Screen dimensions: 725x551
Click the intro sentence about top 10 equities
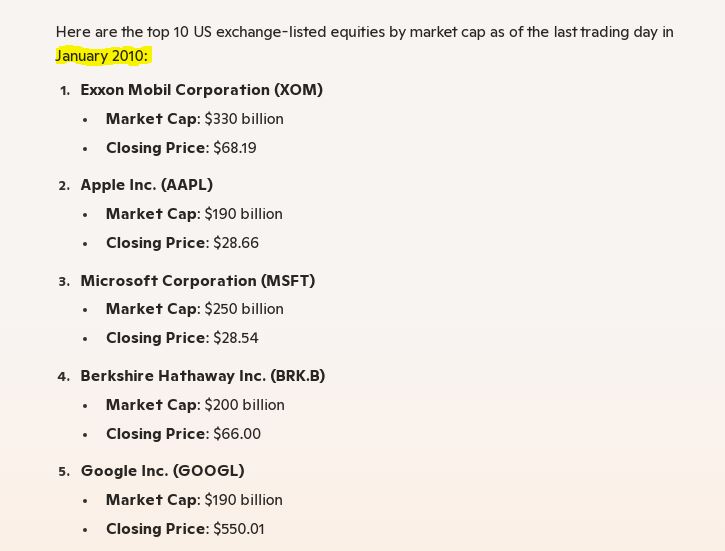point(364,32)
